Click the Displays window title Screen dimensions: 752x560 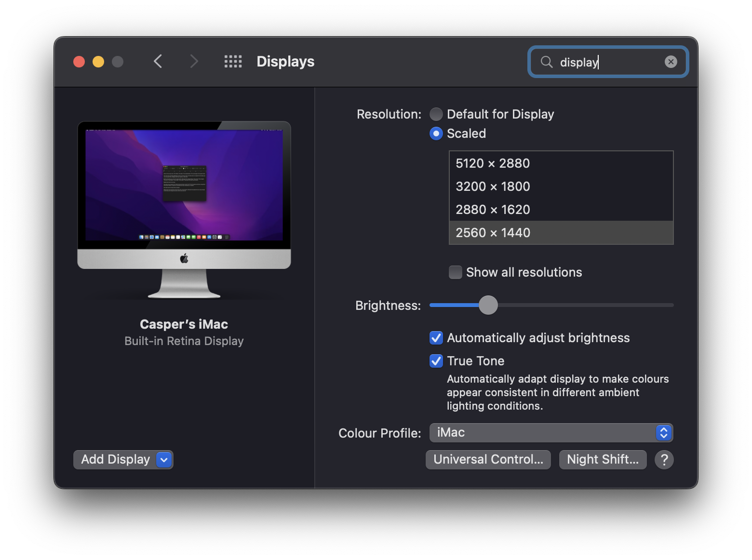tap(285, 62)
